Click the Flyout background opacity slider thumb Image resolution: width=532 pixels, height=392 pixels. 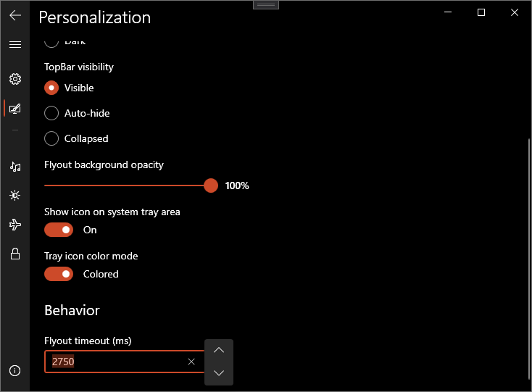(211, 185)
